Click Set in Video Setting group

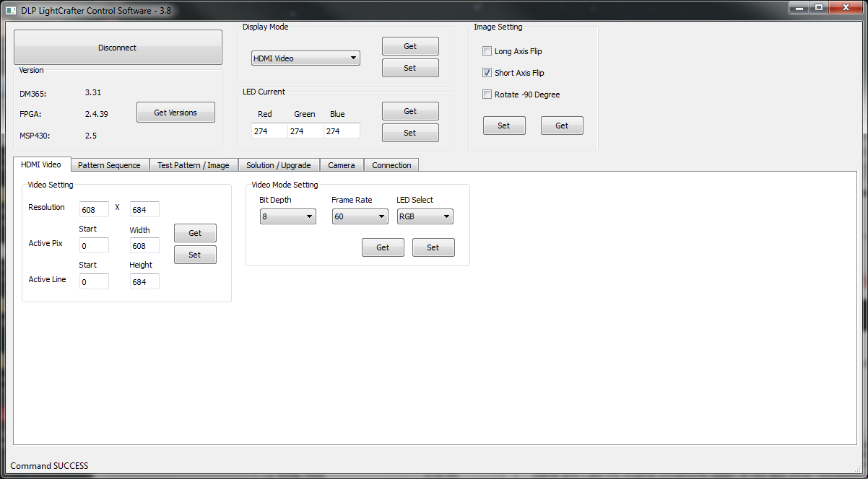(195, 255)
